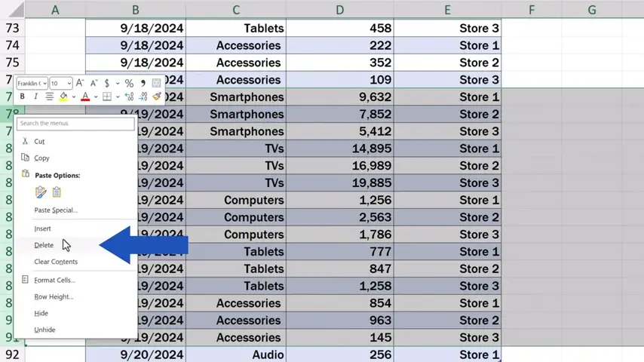Select Delete from the context menu

44,245
